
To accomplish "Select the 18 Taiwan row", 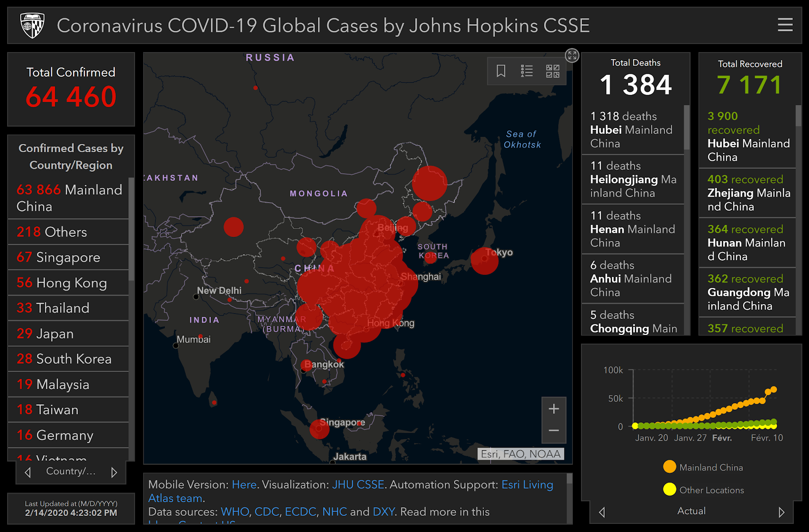I will [68, 410].
